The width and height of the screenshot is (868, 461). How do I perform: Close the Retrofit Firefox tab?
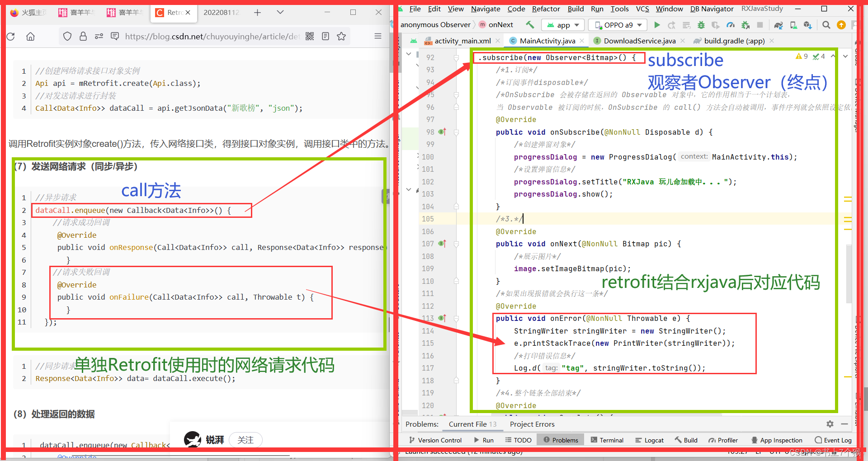[x=188, y=12]
